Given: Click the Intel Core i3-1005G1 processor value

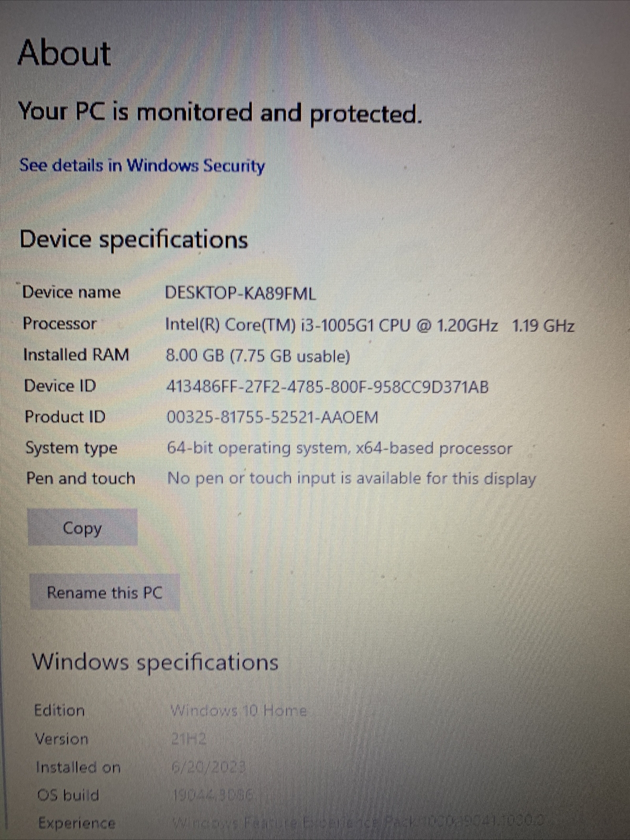Looking at the screenshot, I should [370, 325].
